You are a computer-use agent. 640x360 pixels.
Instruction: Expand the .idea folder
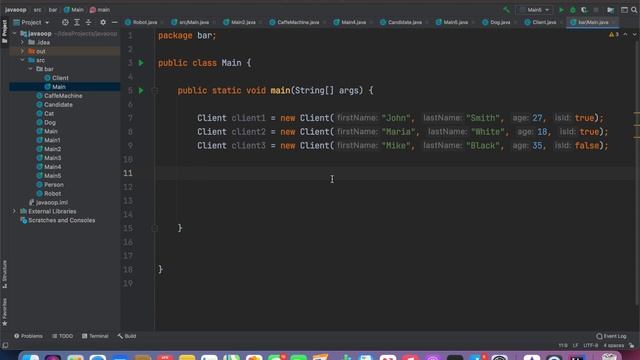pyautogui.click(x=22, y=42)
